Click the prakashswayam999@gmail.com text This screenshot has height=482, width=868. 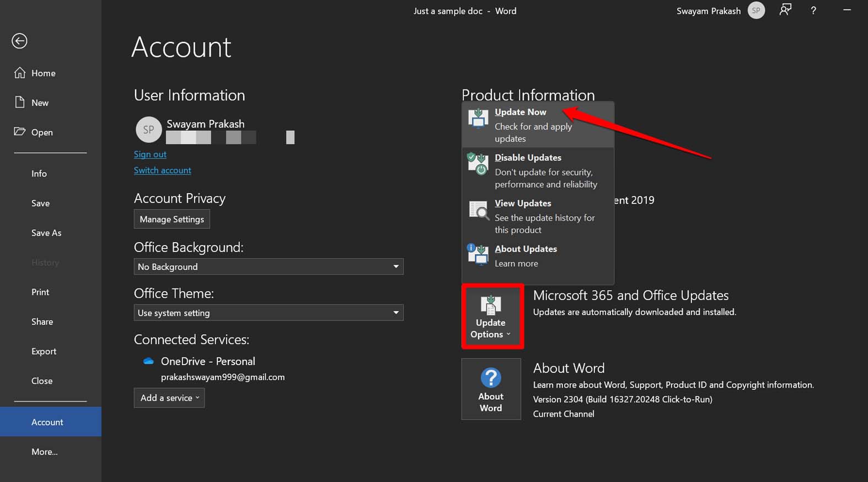point(223,377)
